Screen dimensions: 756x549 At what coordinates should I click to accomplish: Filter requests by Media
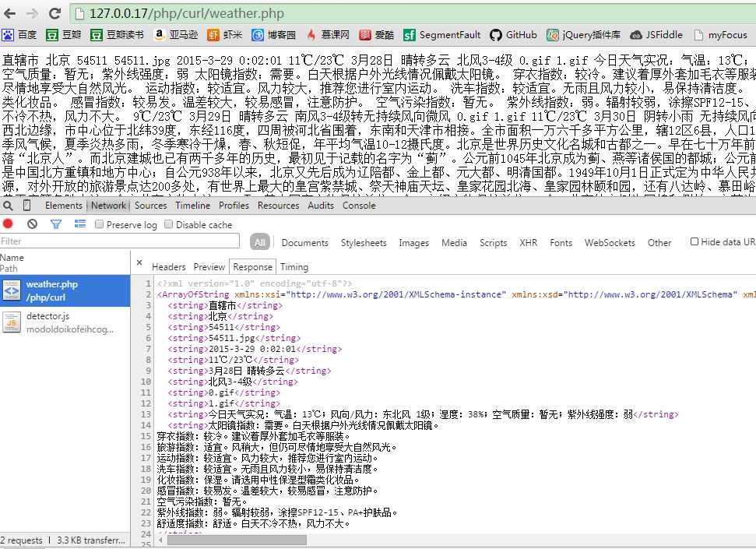point(454,243)
